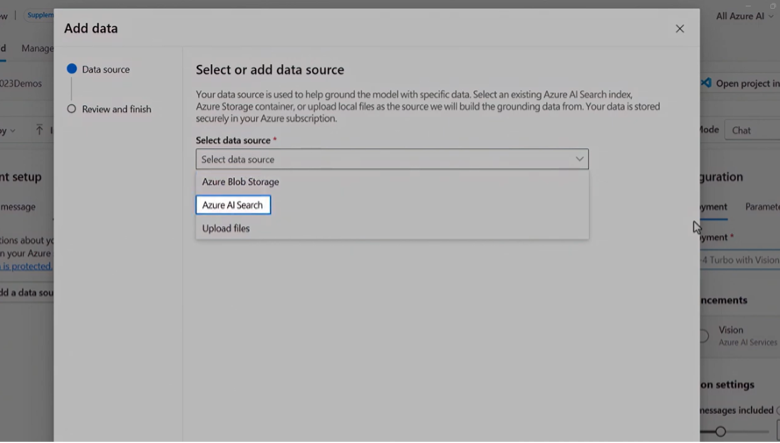The image size is (780, 443).
Task: Click the Supplemental tag label at top
Action: coord(40,15)
